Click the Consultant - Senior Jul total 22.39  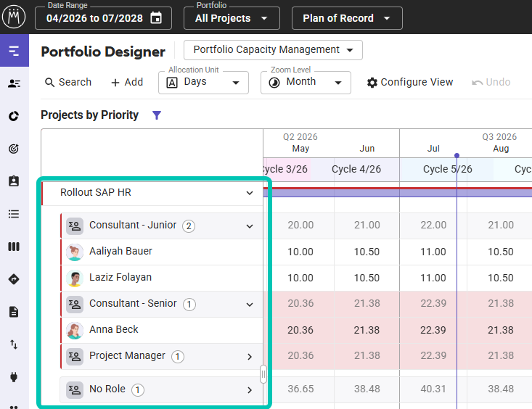[x=433, y=304]
